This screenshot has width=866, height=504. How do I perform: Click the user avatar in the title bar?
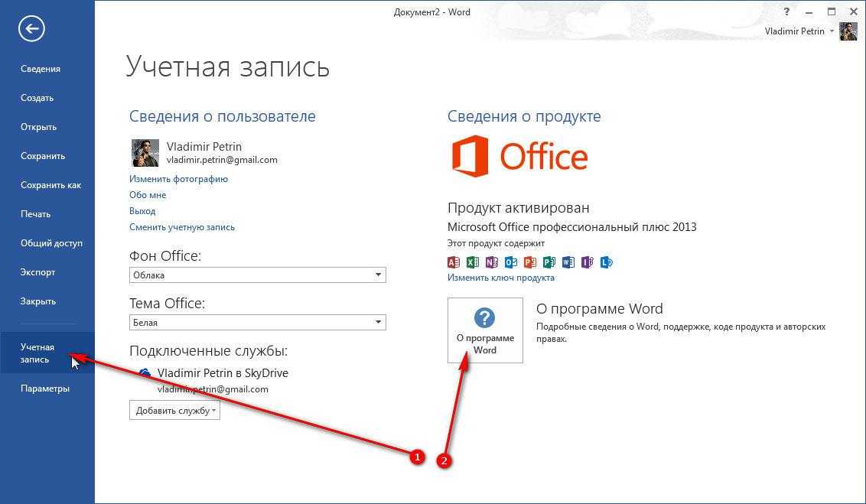coord(848,31)
